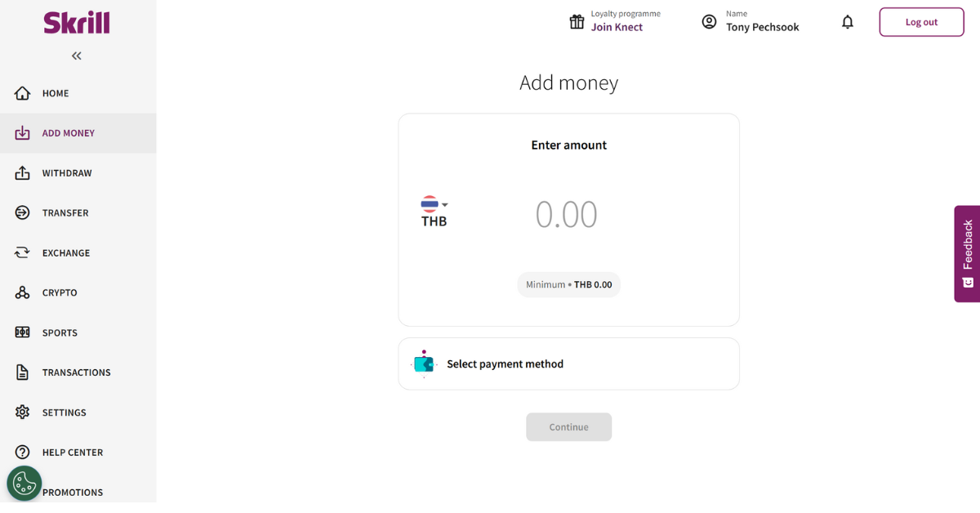Click the Exchange arrows icon
Image resolution: width=980 pixels, height=513 pixels.
[23, 253]
